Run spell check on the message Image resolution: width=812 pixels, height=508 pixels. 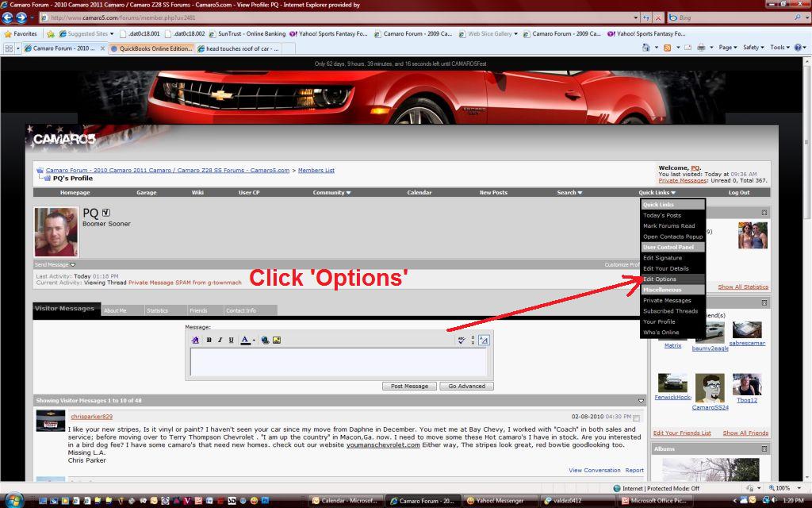(x=462, y=341)
